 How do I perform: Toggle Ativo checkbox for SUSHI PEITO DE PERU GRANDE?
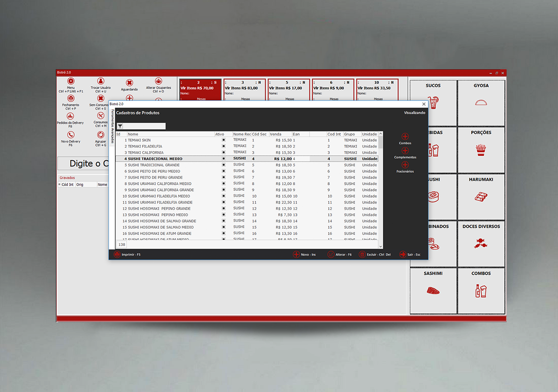point(224,178)
